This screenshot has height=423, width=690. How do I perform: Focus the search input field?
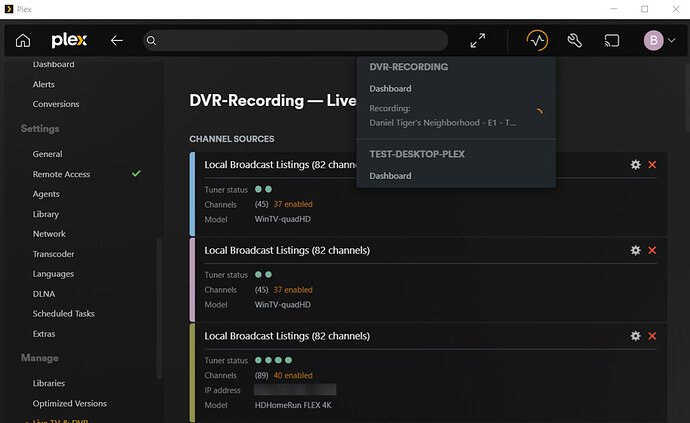tap(296, 40)
